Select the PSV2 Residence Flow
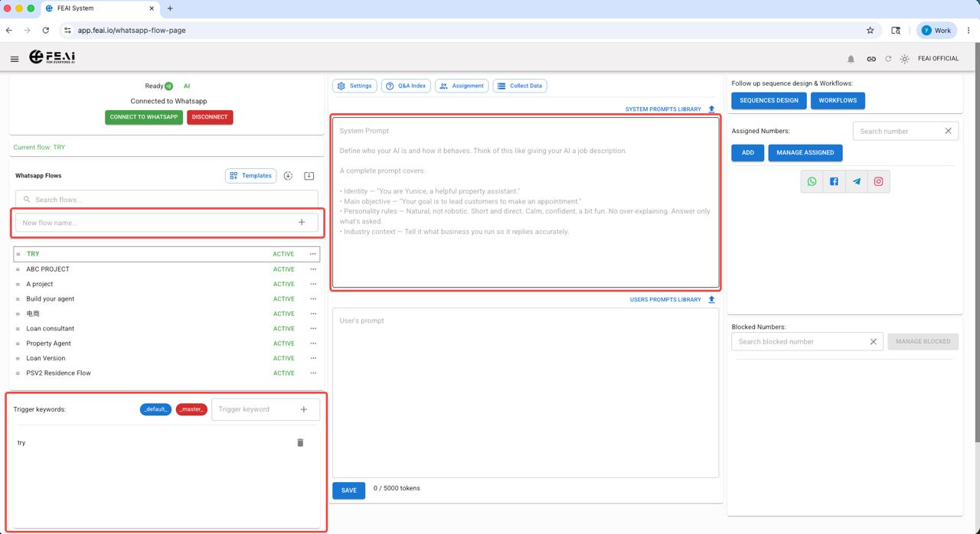The width and height of the screenshot is (980, 534). (58, 373)
